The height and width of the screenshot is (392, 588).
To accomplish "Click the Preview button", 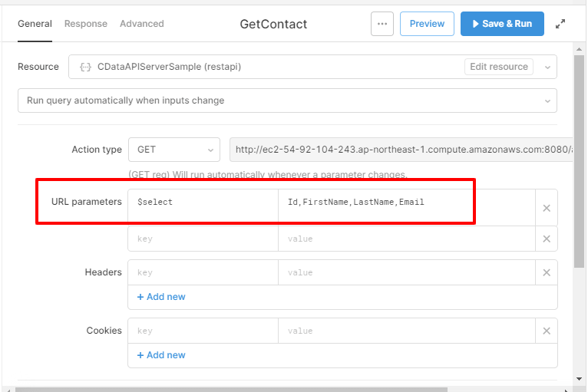I will click(x=427, y=24).
